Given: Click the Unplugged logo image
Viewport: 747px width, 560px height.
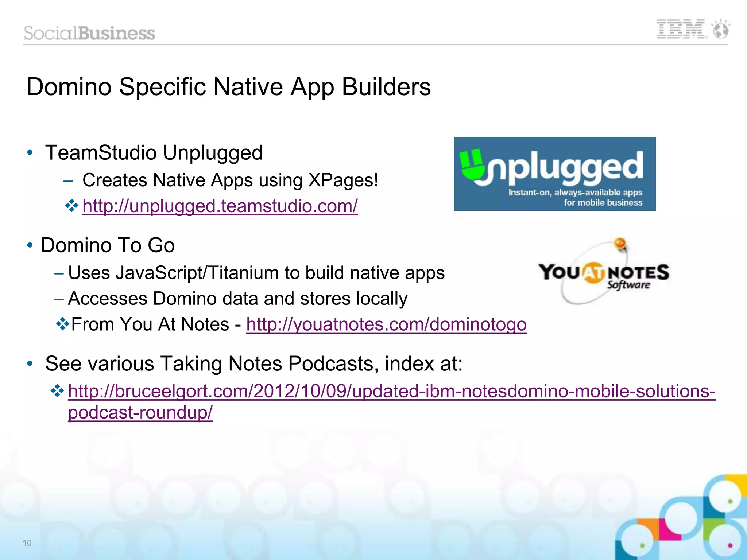Looking at the screenshot, I should coord(555,174).
